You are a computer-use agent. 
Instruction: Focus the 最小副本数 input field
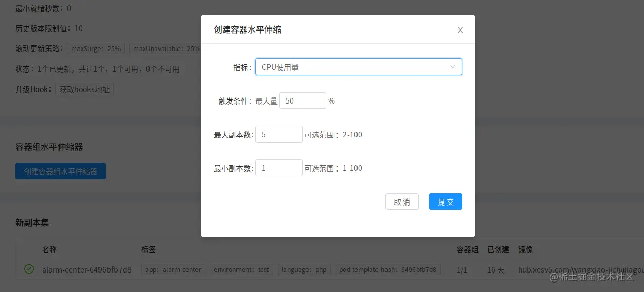(279, 168)
